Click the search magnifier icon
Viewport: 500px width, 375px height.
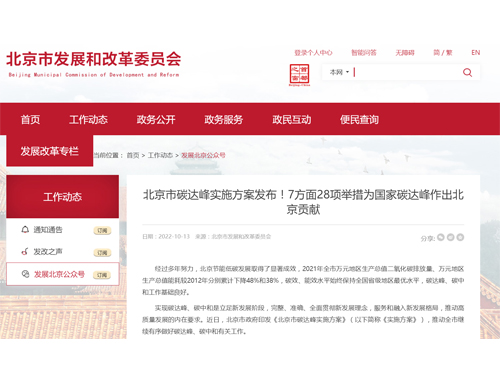(x=467, y=72)
